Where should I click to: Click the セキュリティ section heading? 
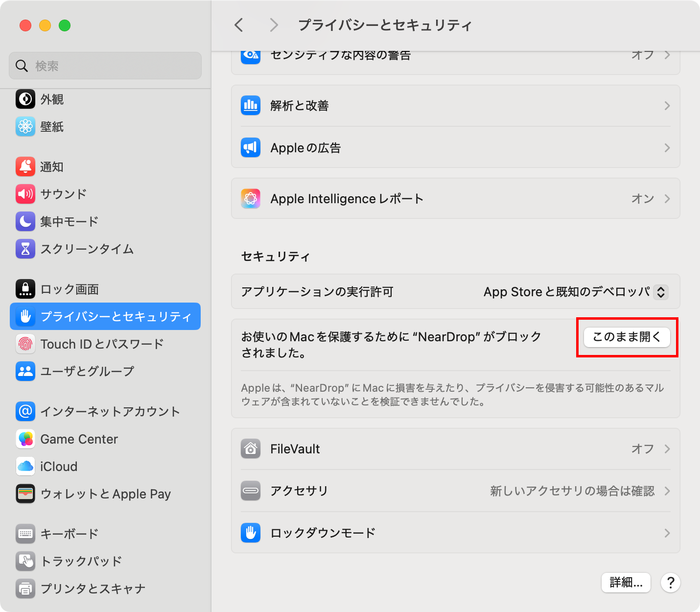point(276,257)
